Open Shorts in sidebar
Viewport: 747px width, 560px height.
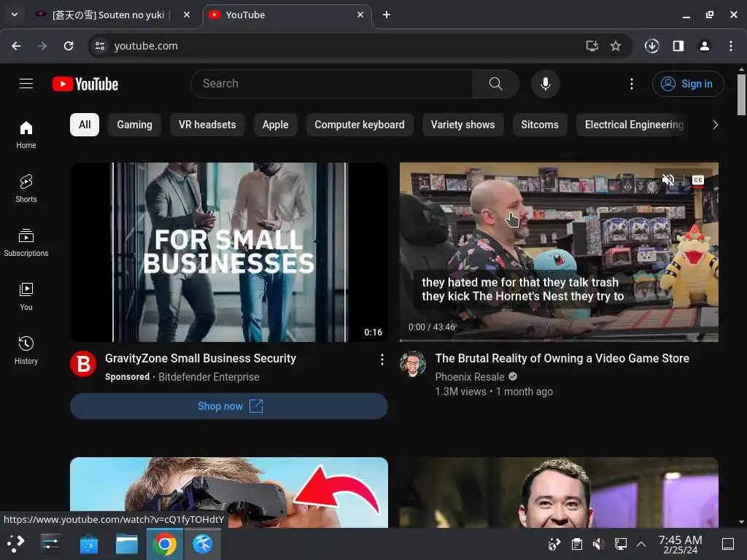(26, 189)
